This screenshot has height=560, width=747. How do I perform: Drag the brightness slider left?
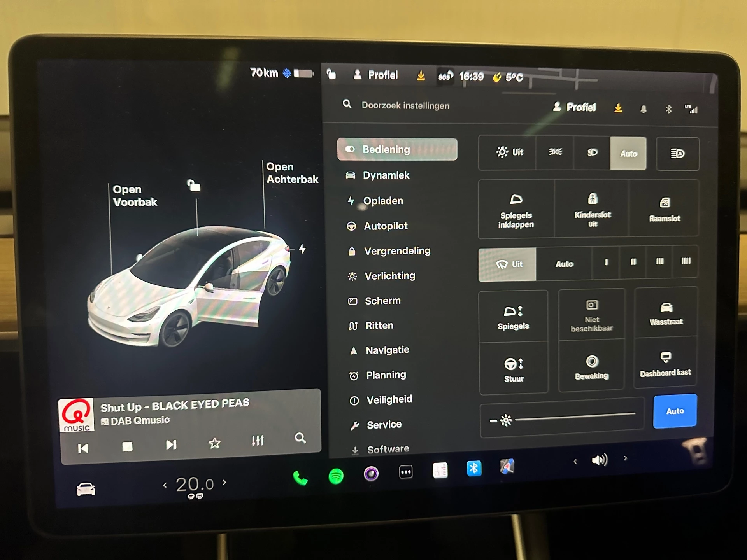pyautogui.click(x=505, y=419)
